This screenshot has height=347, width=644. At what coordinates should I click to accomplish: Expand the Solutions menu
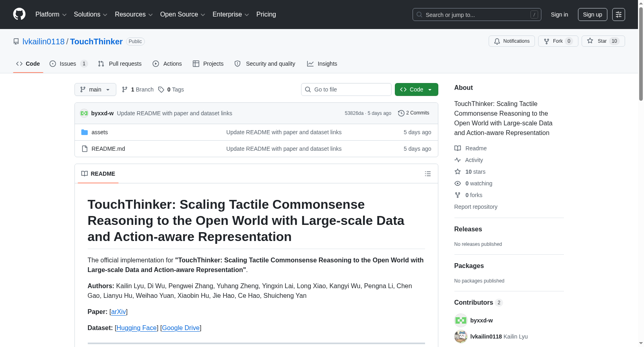click(91, 15)
